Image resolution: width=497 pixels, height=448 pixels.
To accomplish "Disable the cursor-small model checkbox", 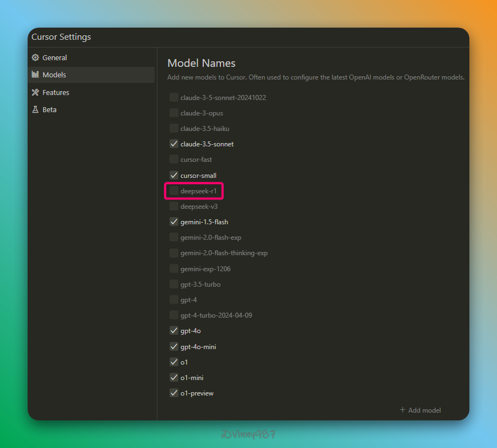I will pyautogui.click(x=174, y=175).
